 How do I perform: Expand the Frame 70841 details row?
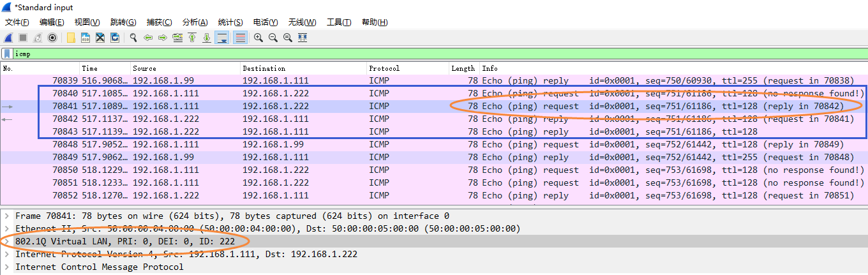pyautogui.click(x=6, y=216)
